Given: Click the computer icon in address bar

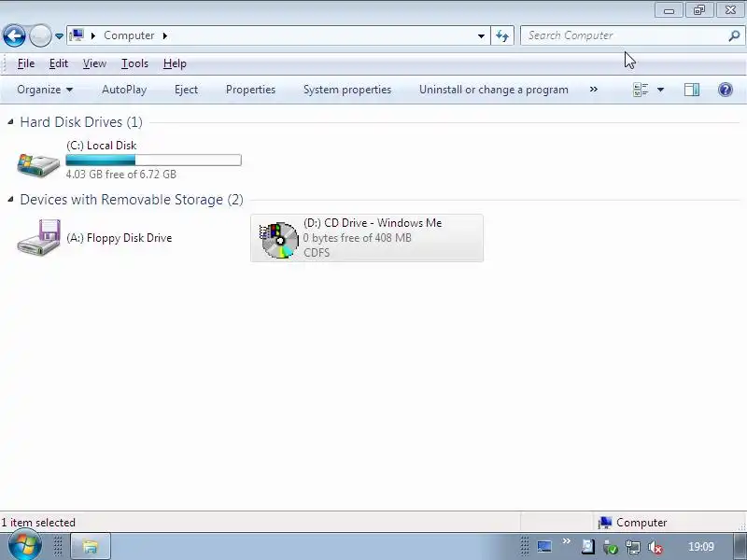Looking at the screenshot, I should tap(77, 35).
